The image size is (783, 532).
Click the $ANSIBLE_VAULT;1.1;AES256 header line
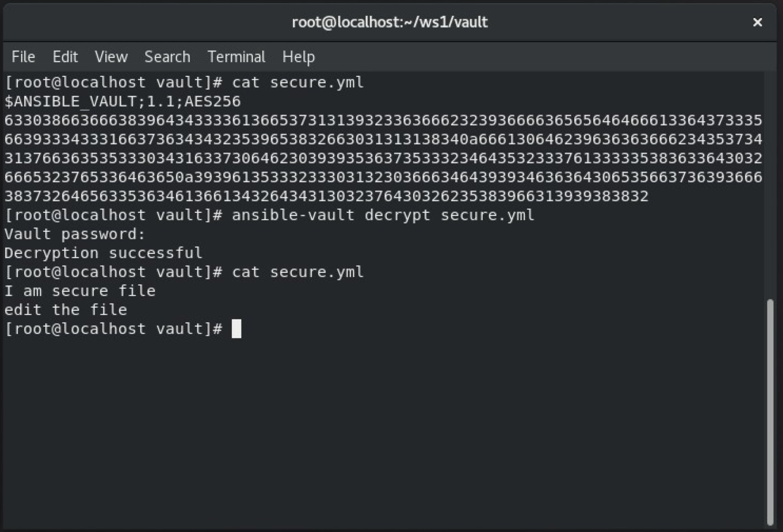click(x=122, y=101)
